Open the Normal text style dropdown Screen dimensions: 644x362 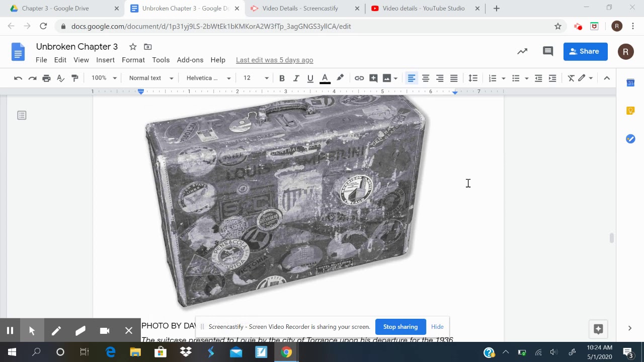pyautogui.click(x=151, y=78)
